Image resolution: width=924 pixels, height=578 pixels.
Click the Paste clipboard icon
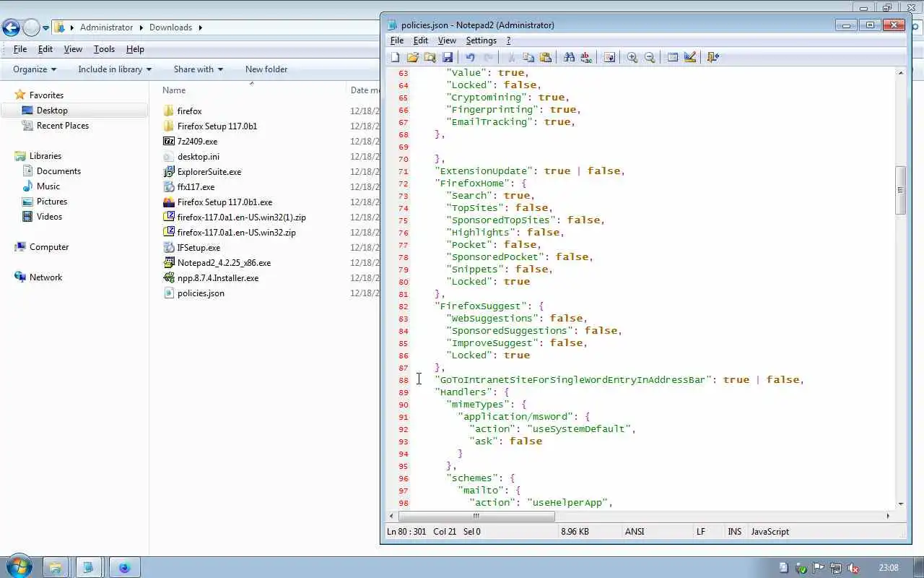pos(546,57)
